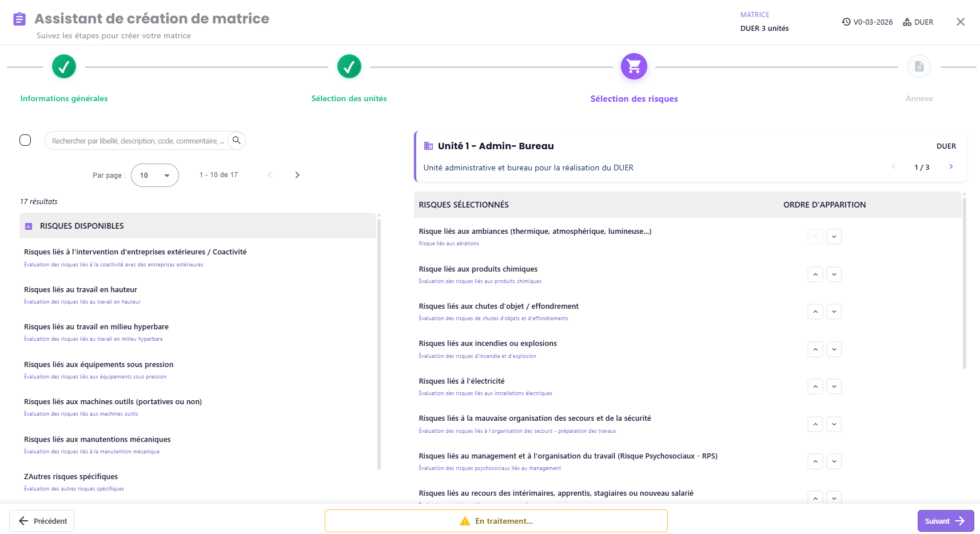The height and width of the screenshot is (534, 980).
Task: Show previous unit with left chevron
Action: pyautogui.click(x=894, y=167)
